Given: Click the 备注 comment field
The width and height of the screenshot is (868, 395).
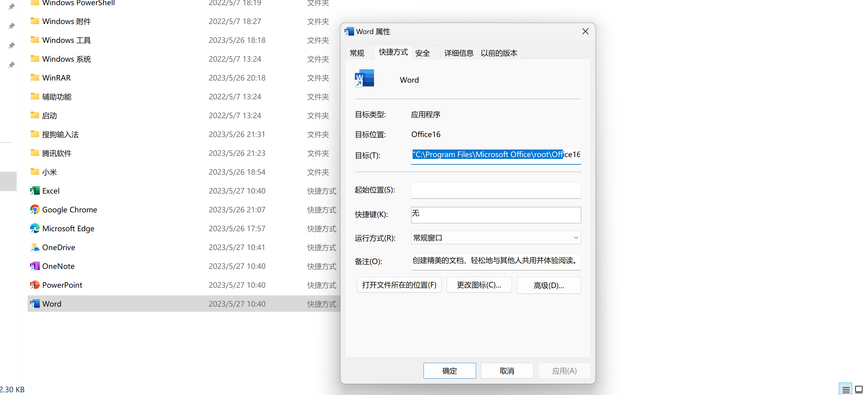Looking at the screenshot, I should (x=496, y=262).
